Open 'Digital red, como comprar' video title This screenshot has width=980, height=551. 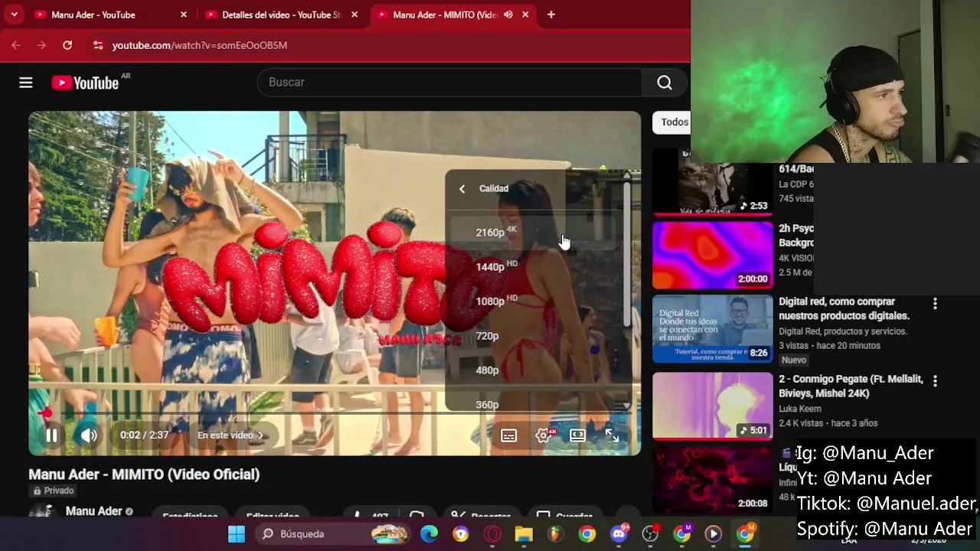844,308
